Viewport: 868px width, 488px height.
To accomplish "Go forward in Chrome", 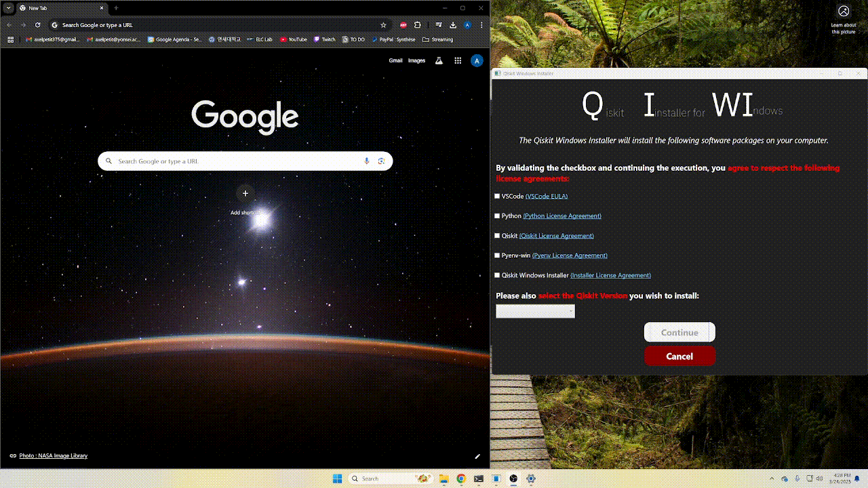I will (x=23, y=25).
